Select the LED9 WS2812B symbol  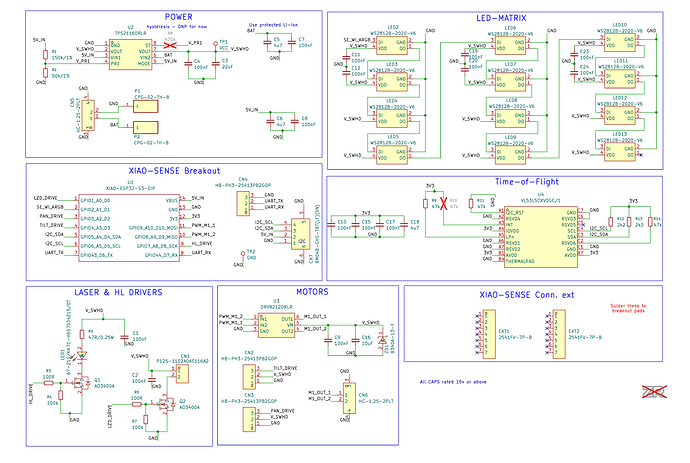coord(510,155)
